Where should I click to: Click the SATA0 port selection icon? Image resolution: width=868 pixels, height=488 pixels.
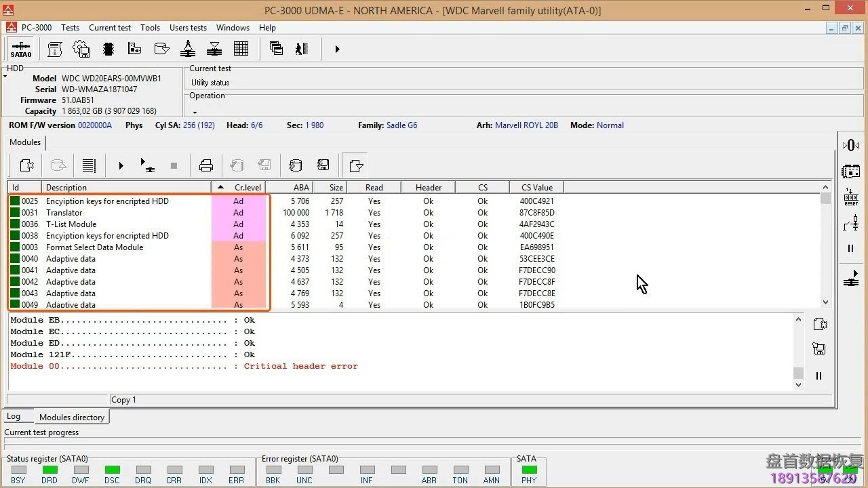point(20,49)
